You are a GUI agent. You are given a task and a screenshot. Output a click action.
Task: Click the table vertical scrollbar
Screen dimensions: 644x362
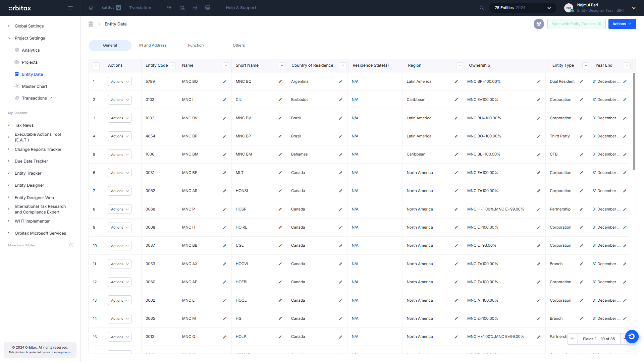[634, 122]
